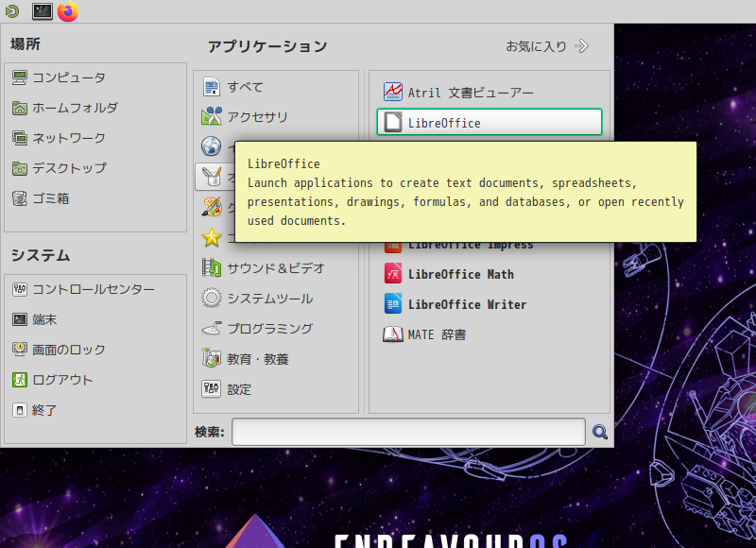
Task: Select the graphics palette category icon
Action: 212,207
